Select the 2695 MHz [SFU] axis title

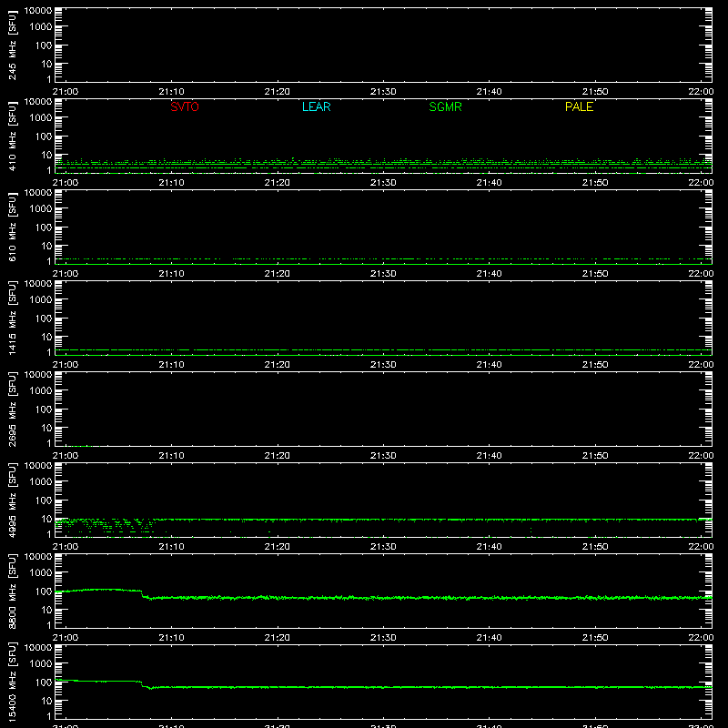click(x=12, y=409)
